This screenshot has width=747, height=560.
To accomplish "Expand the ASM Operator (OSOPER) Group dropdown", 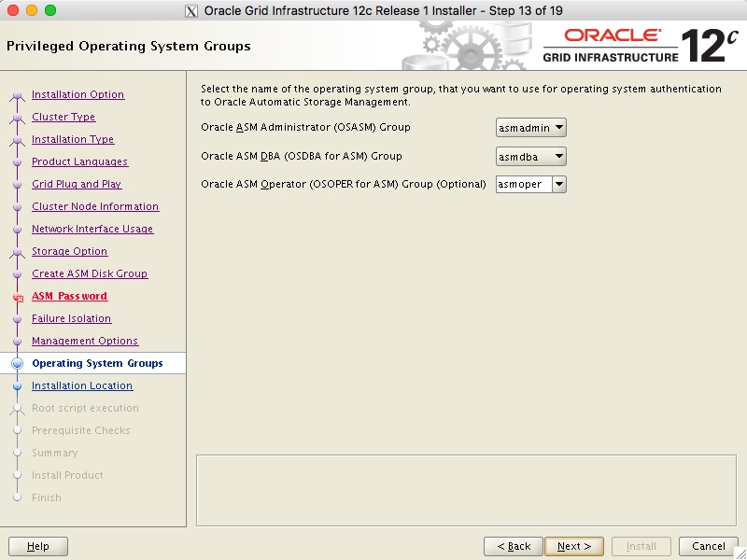I will click(x=558, y=184).
